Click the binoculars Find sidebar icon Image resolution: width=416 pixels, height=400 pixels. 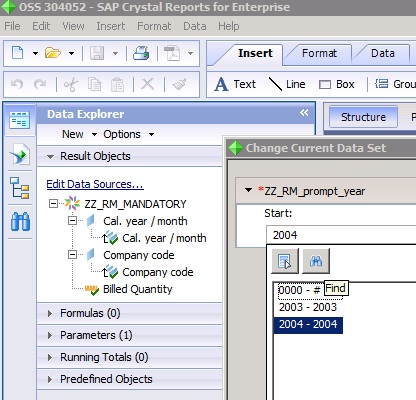pos(20,222)
